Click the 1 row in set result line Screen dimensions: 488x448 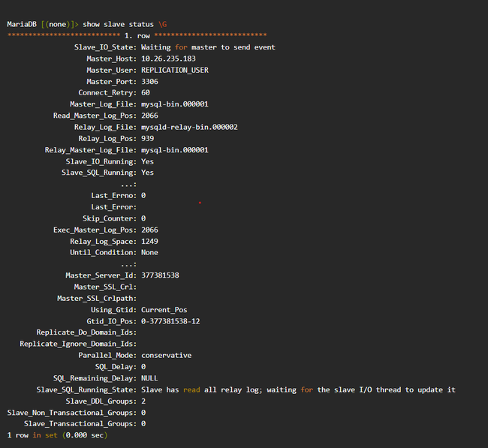tap(57, 435)
